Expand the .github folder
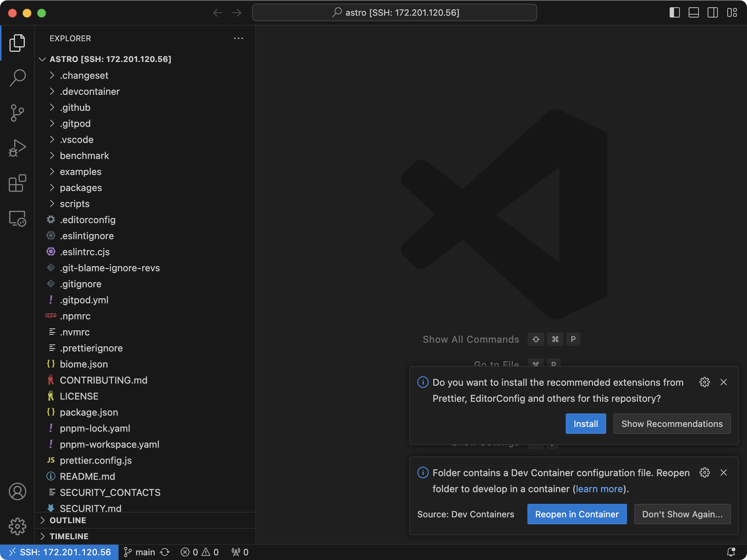Screen dimensions: 747x560 pyautogui.click(x=145, y=108)
